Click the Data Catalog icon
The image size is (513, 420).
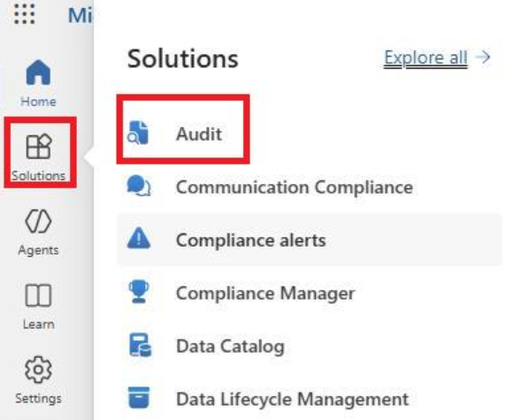[x=140, y=345]
